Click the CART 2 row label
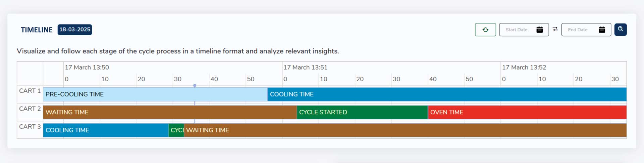This screenshot has width=644, height=163. [x=30, y=109]
